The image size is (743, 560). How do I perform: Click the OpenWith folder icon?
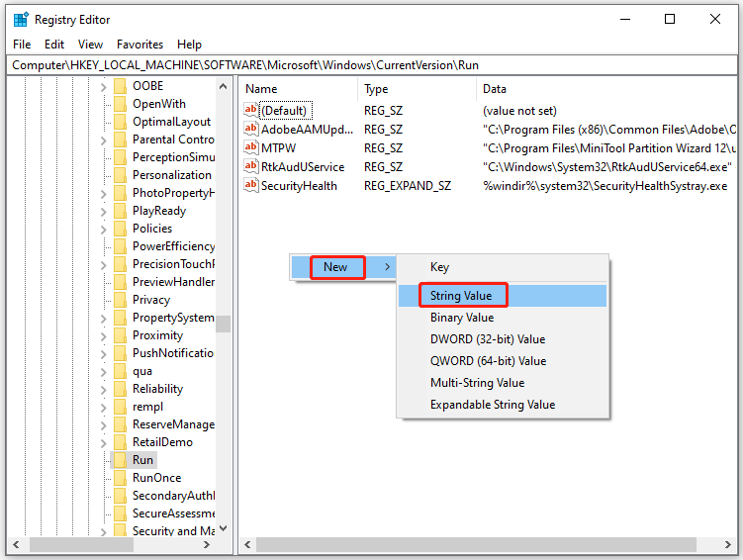pos(120,104)
